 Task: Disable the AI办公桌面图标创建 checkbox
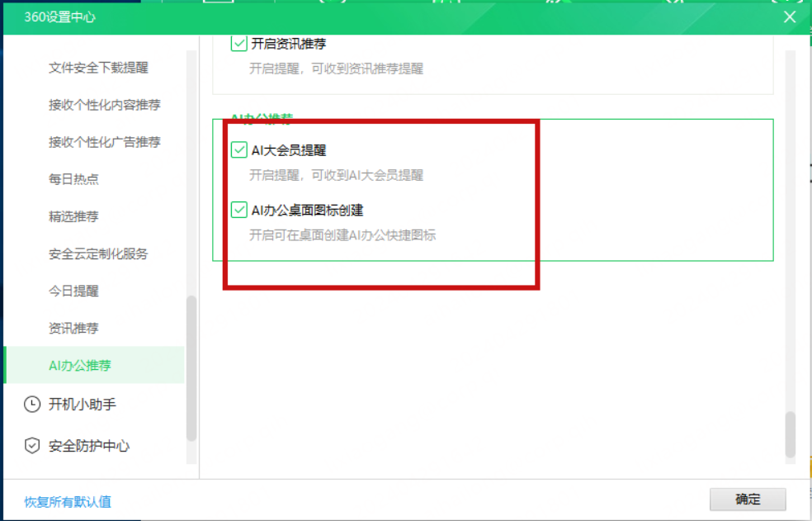coord(238,210)
